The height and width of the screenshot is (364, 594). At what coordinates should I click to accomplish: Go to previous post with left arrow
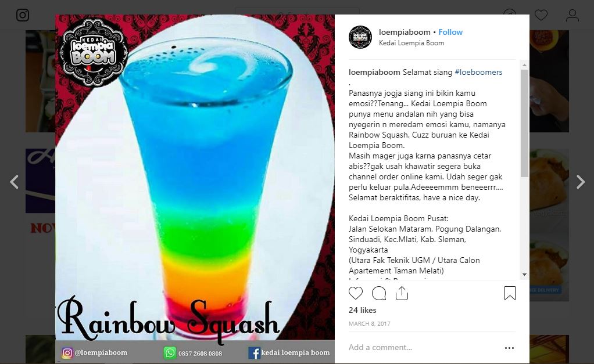pos(14,182)
